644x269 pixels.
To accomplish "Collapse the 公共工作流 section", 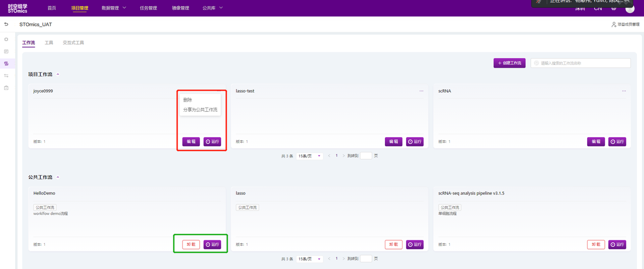I will pyautogui.click(x=58, y=177).
